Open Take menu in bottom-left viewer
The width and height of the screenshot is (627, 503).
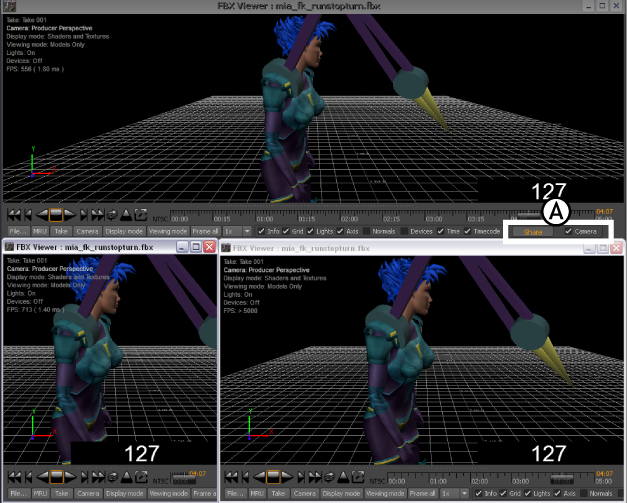[62, 493]
